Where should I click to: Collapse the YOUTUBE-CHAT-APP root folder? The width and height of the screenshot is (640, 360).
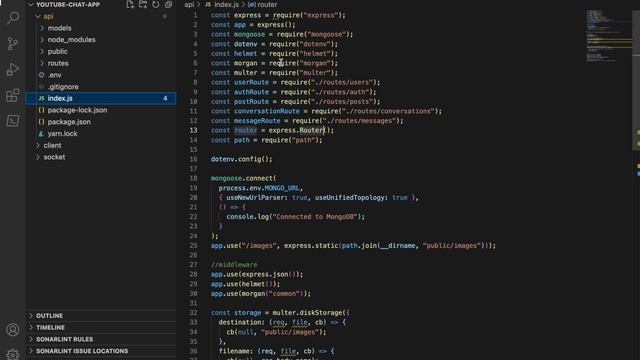pos(31,4)
